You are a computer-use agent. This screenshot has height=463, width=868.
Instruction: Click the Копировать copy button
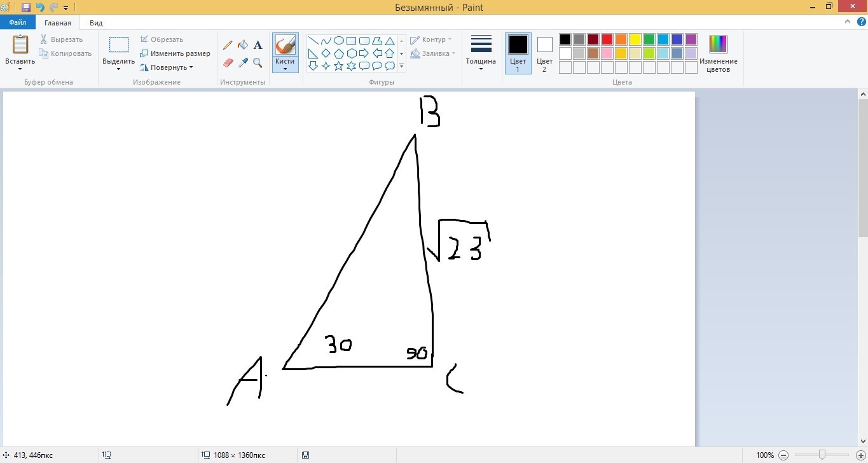(x=65, y=53)
